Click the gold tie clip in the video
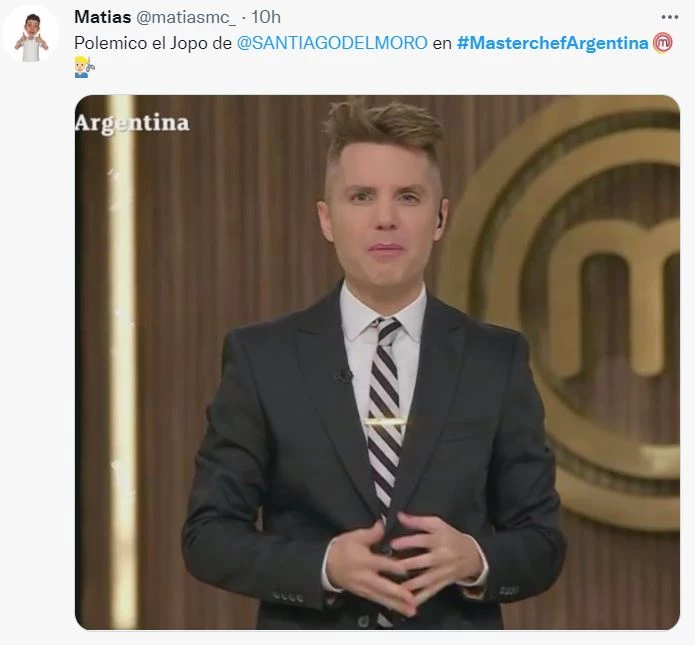Screen dimensions: 695x645 pos(384,421)
